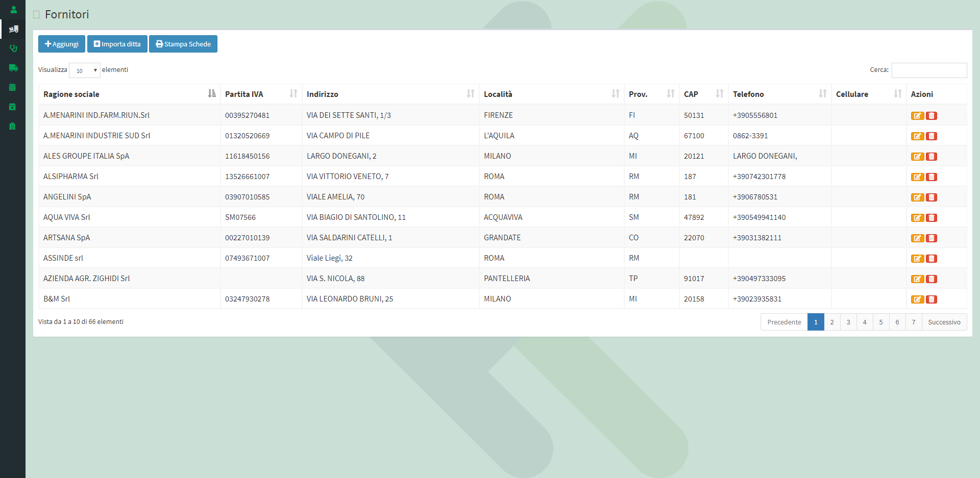Edit AZIENDA AGR. ZIGHIDI Srl record
This screenshot has height=478, width=980.
click(x=917, y=279)
